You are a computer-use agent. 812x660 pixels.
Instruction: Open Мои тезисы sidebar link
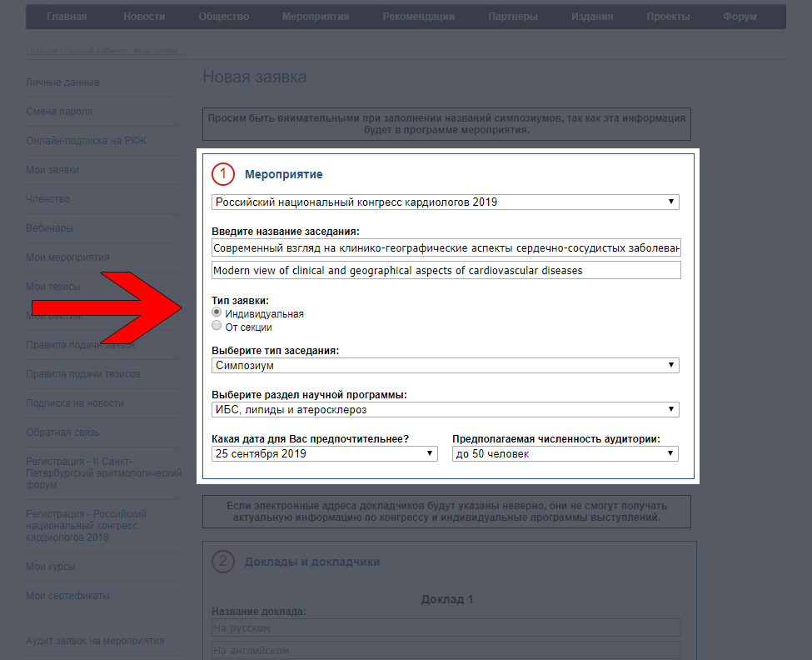pos(52,287)
